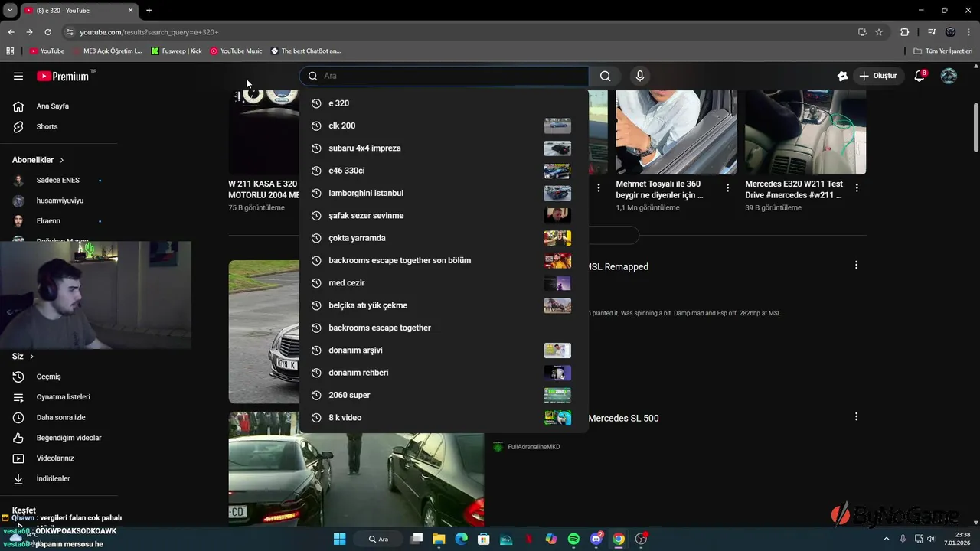Click thumbnail beside 'clk 200' suggestion
This screenshot has width=980, height=551.
557,126
